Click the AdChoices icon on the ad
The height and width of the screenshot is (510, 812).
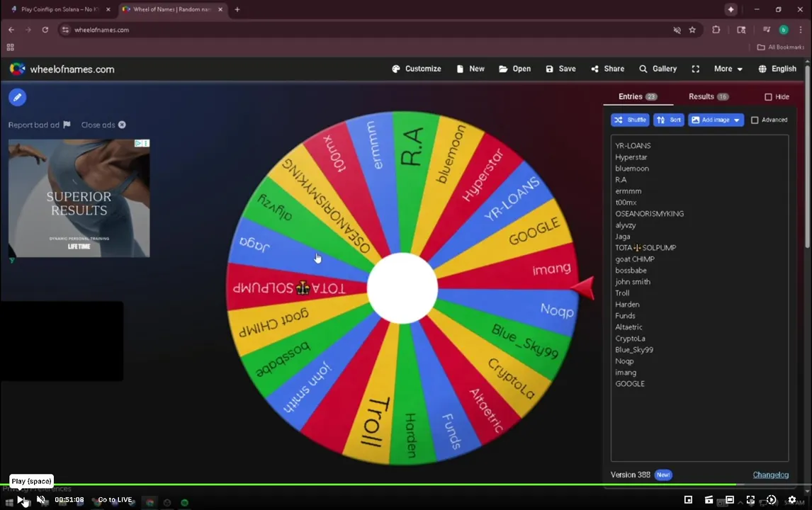(138, 143)
